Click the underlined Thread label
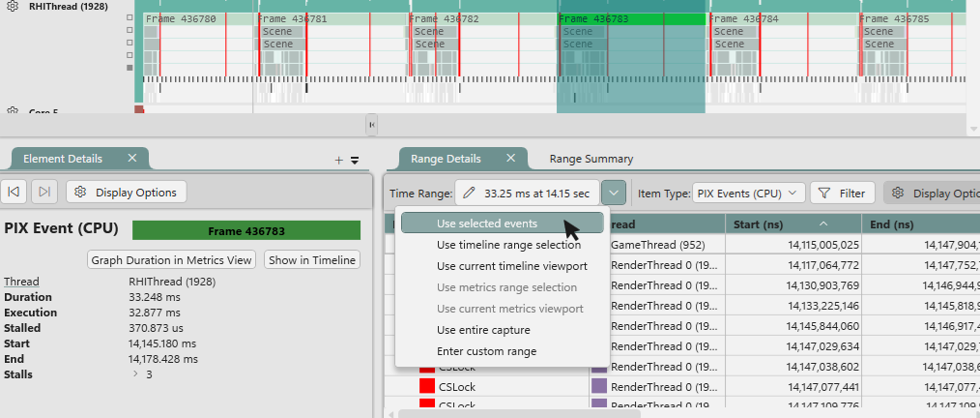 (21, 282)
